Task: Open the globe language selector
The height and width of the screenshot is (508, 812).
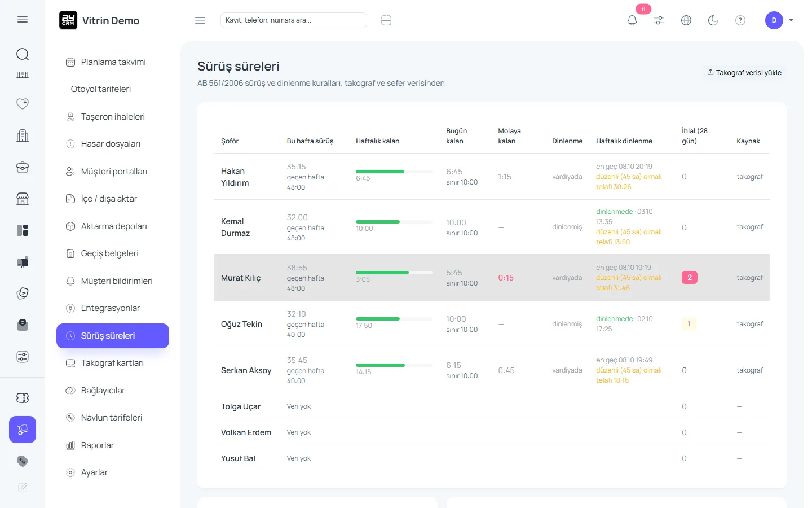Action: click(686, 20)
